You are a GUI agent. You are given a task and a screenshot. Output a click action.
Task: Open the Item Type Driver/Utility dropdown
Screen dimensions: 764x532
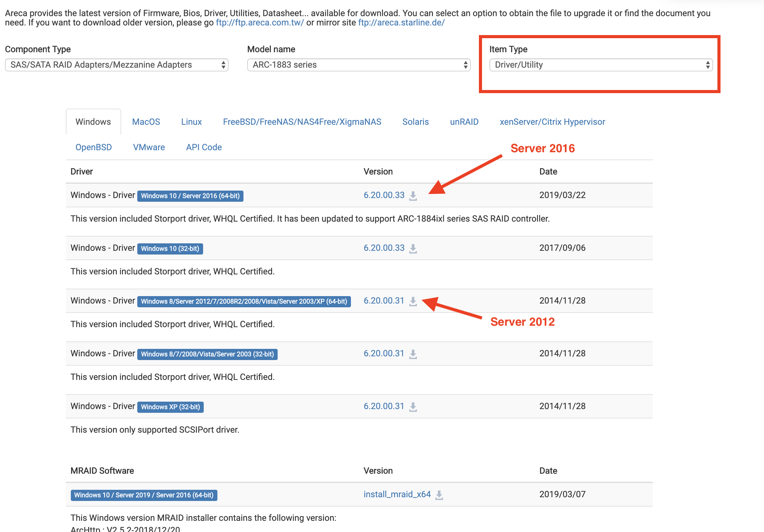[601, 65]
